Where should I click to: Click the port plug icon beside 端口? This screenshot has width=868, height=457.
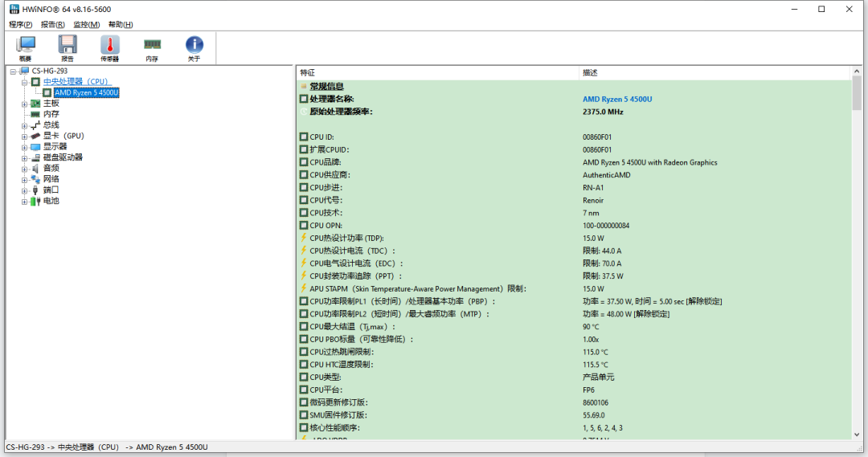click(35, 190)
